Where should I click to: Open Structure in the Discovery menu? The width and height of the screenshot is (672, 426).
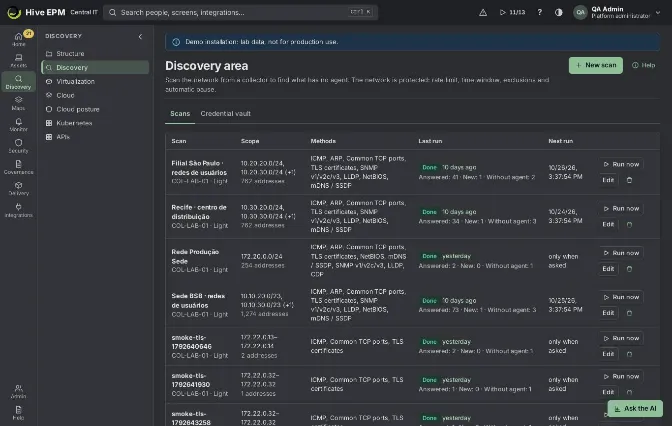[95, 54]
